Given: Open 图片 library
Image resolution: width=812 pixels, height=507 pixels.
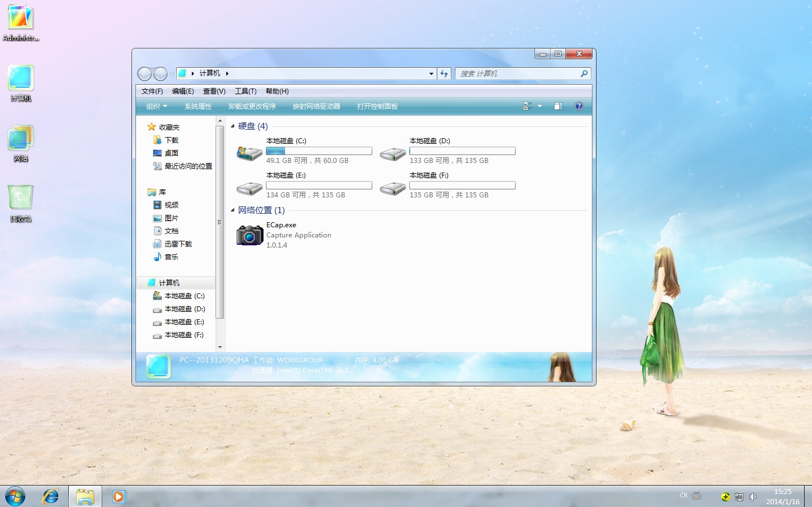Looking at the screenshot, I should [166, 218].
